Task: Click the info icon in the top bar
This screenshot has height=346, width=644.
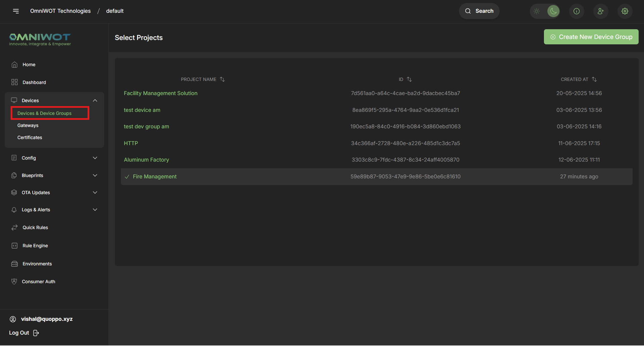Action: pyautogui.click(x=577, y=11)
